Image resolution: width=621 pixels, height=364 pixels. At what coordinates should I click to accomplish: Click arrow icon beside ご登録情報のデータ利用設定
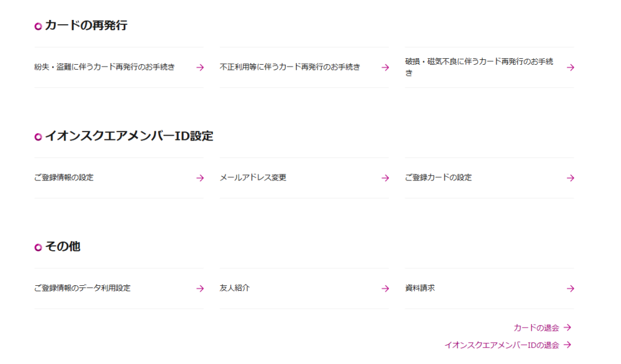[x=200, y=289]
